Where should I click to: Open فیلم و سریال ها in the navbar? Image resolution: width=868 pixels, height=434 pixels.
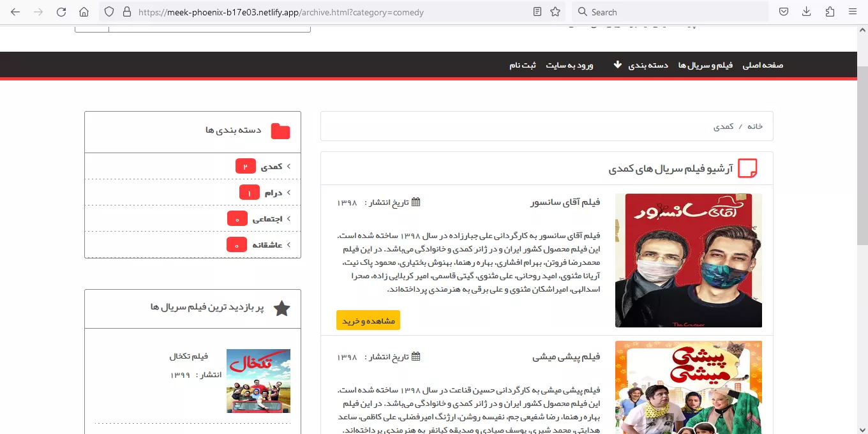pos(705,65)
